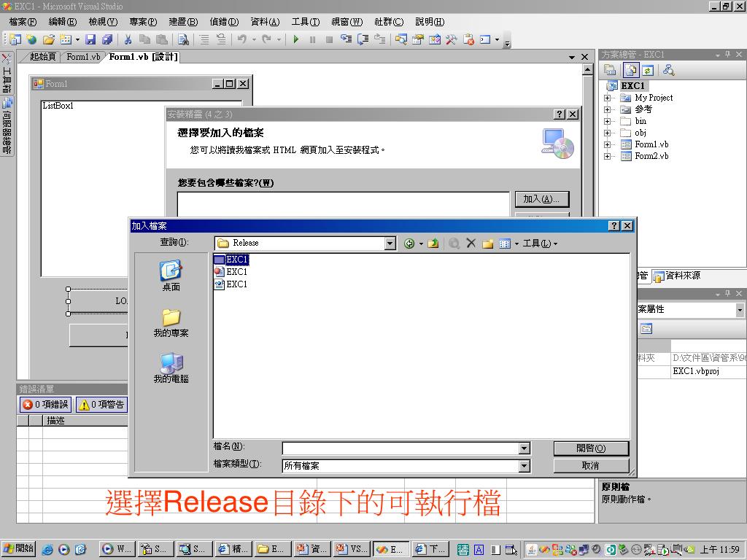Viewport: 747px width, 560px height.
Task: Click properties object dropdown arrow
Action: 740,309
